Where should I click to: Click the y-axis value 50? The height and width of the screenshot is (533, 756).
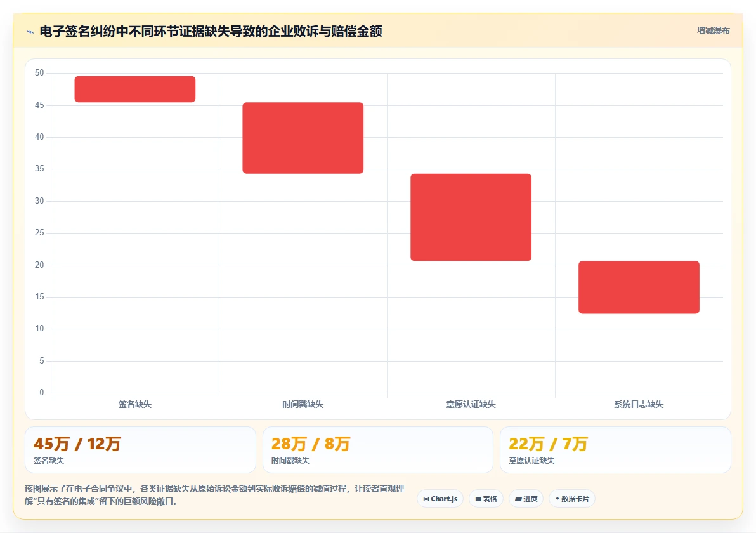point(39,73)
